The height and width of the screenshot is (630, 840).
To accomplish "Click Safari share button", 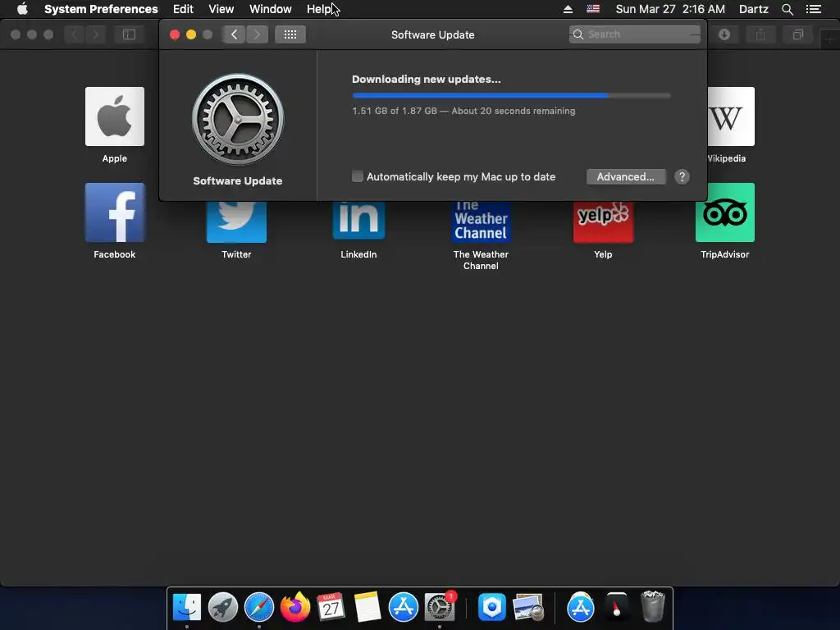I will tap(760, 34).
